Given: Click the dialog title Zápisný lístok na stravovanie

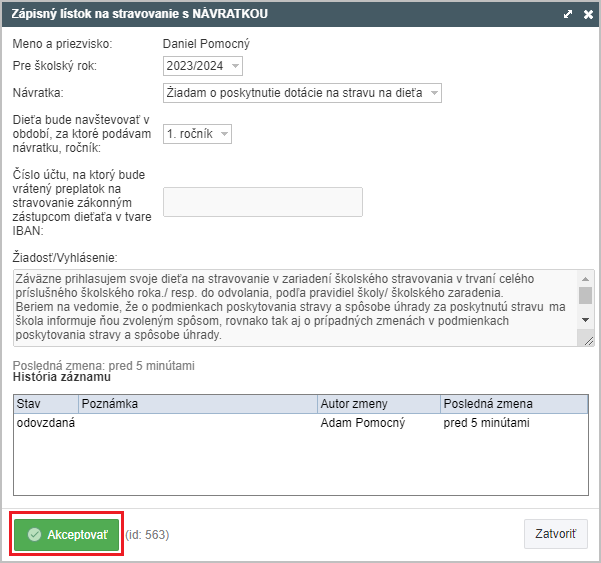Looking at the screenshot, I should click(x=139, y=14).
